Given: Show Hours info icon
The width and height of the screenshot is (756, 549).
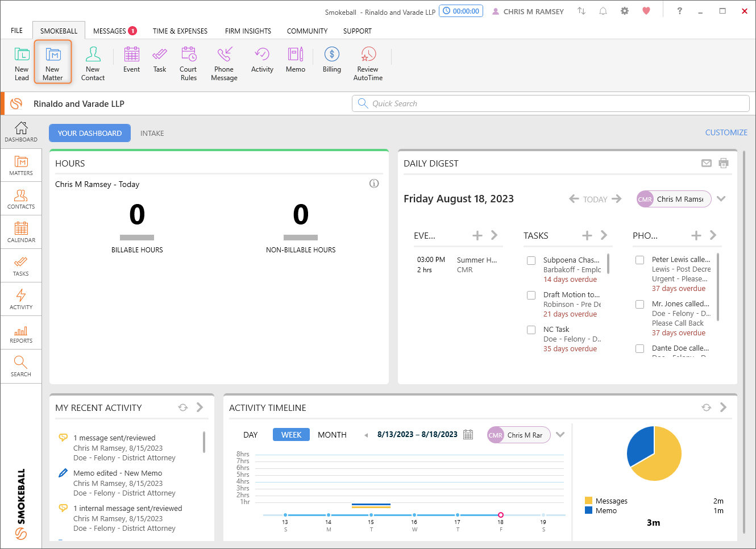Looking at the screenshot, I should [x=374, y=184].
